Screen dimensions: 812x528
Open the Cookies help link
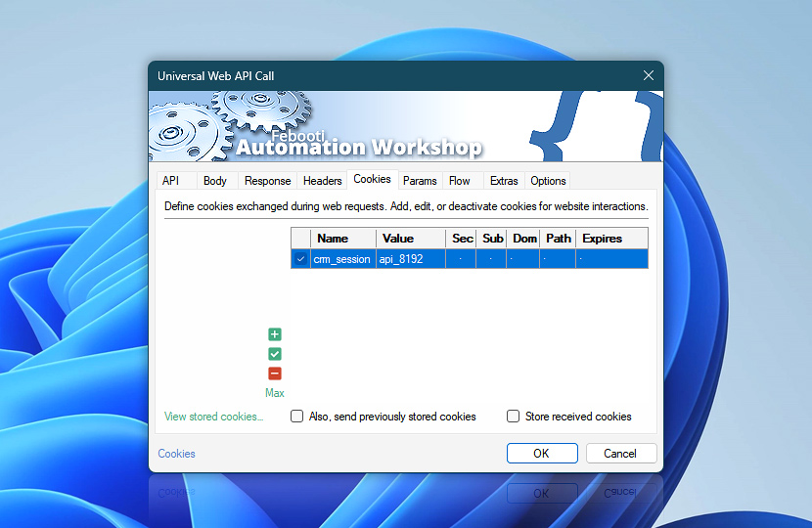[177, 454]
